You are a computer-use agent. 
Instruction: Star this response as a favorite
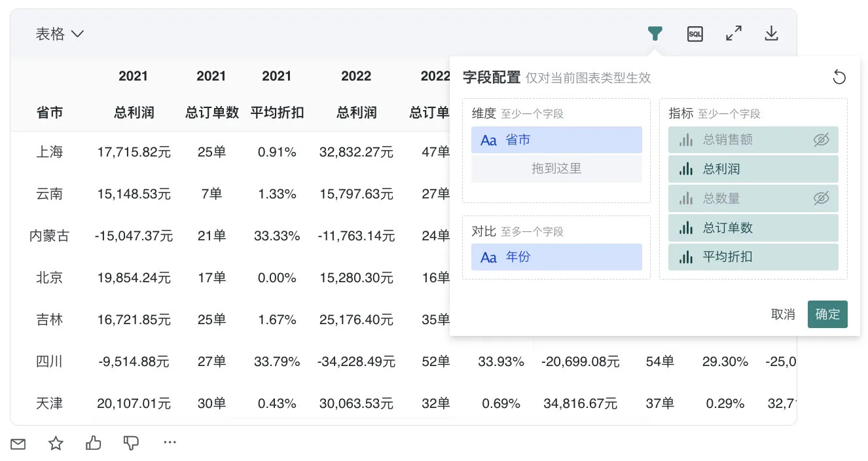pos(56,444)
